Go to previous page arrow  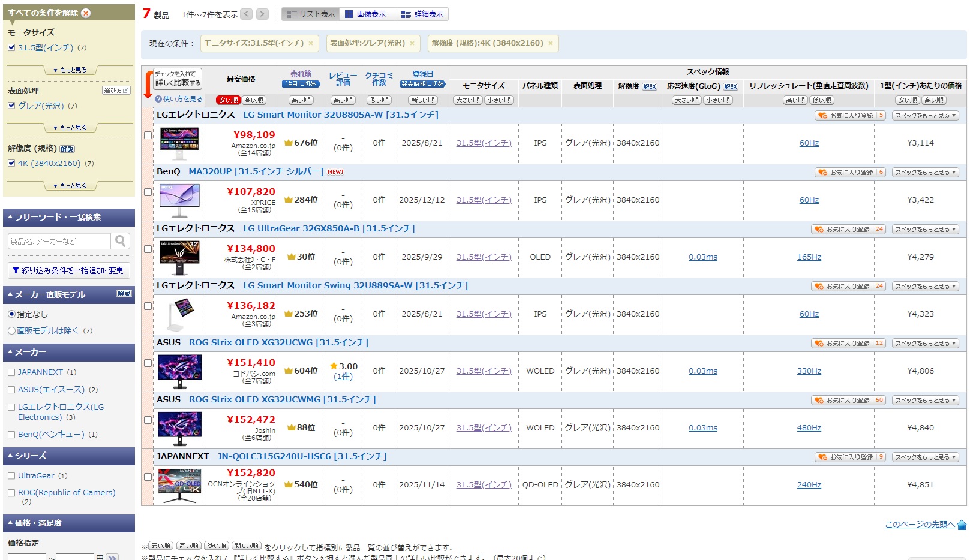[x=247, y=14]
